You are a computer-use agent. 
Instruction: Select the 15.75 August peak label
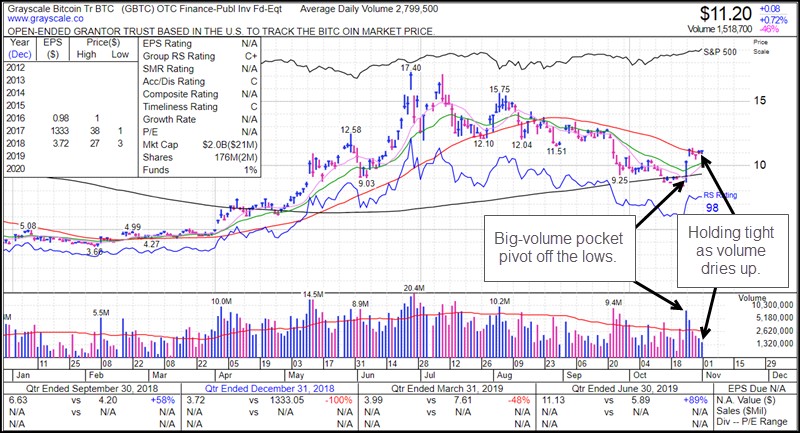pyautogui.click(x=499, y=89)
